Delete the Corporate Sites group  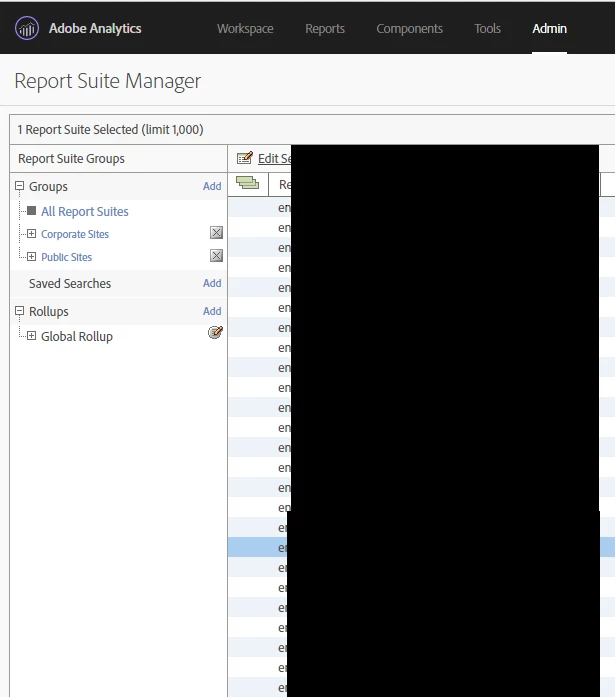tap(216, 232)
